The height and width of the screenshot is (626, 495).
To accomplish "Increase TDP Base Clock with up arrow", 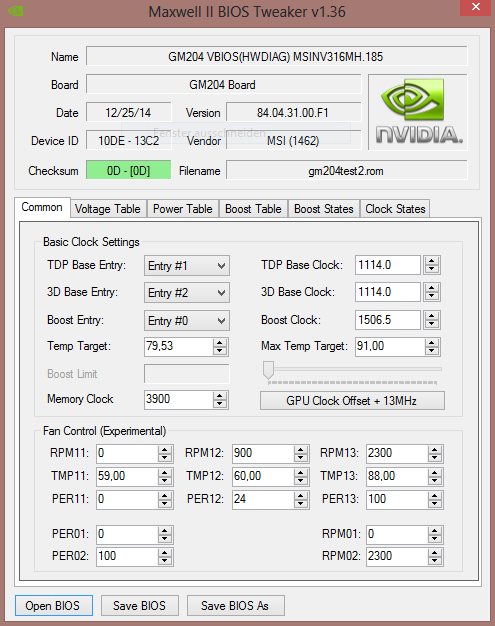I will (x=432, y=261).
